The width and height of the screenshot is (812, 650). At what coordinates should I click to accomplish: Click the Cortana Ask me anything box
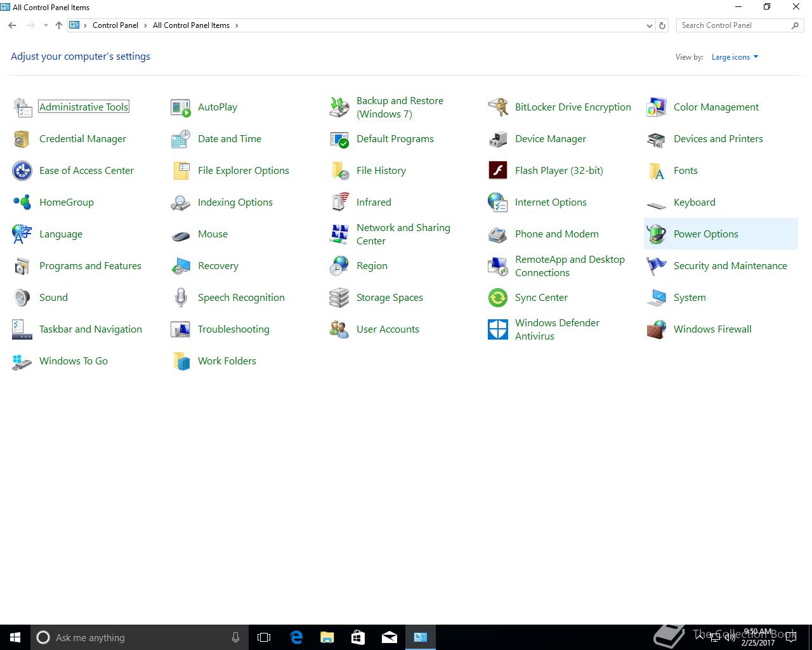tap(139, 637)
